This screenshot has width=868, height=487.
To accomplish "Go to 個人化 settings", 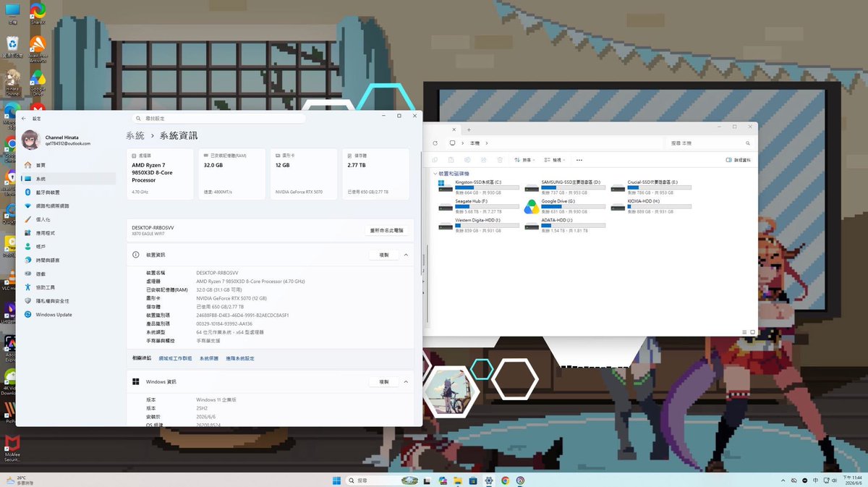I will point(67,219).
